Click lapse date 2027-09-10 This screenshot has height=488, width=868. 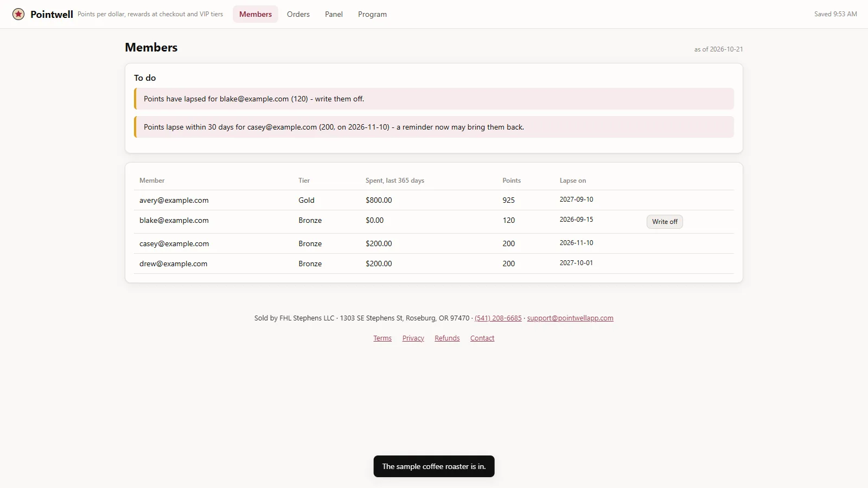[576, 200]
